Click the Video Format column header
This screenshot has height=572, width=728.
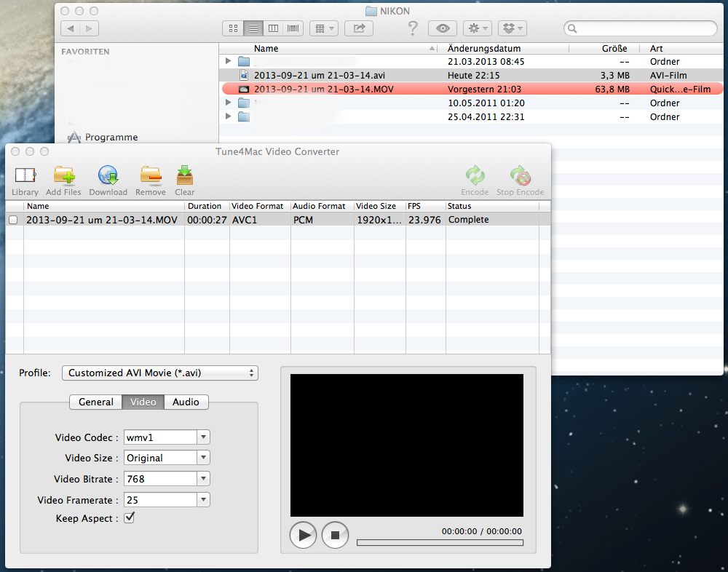point(260,206)
